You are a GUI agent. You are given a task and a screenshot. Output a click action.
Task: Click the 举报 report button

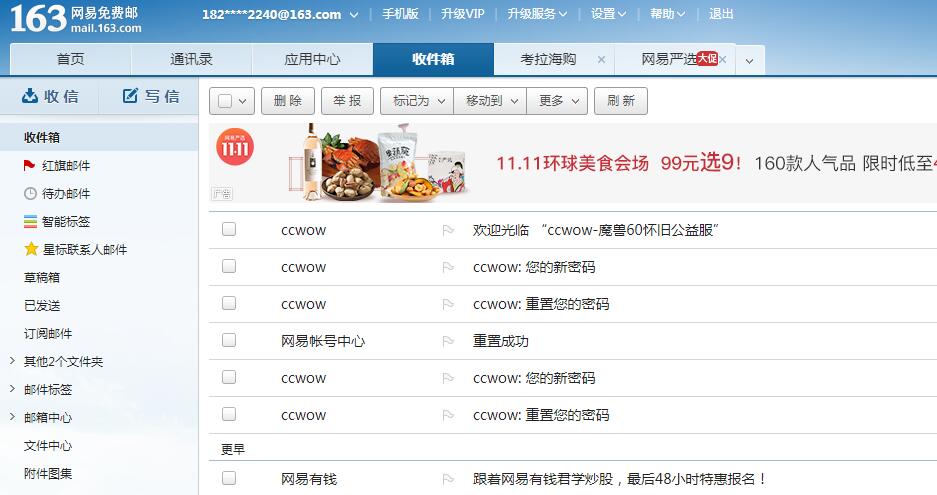(x=347, y=100)
